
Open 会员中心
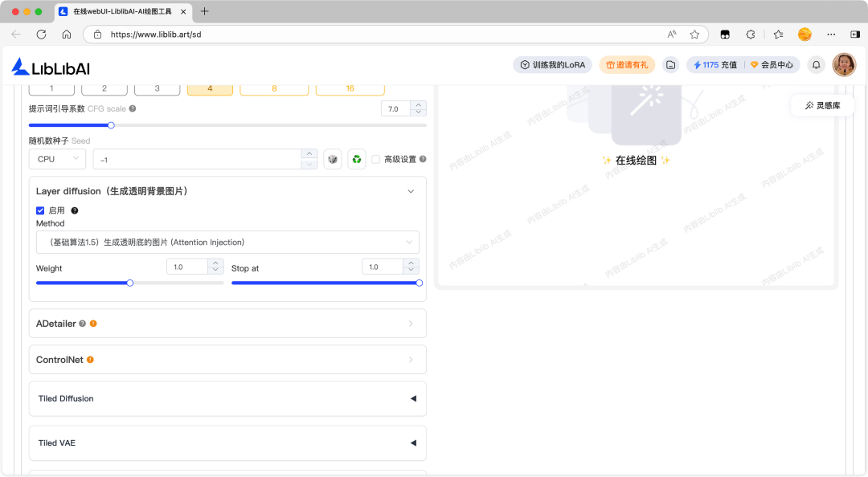pyautogui.click(x=772, y=65)
